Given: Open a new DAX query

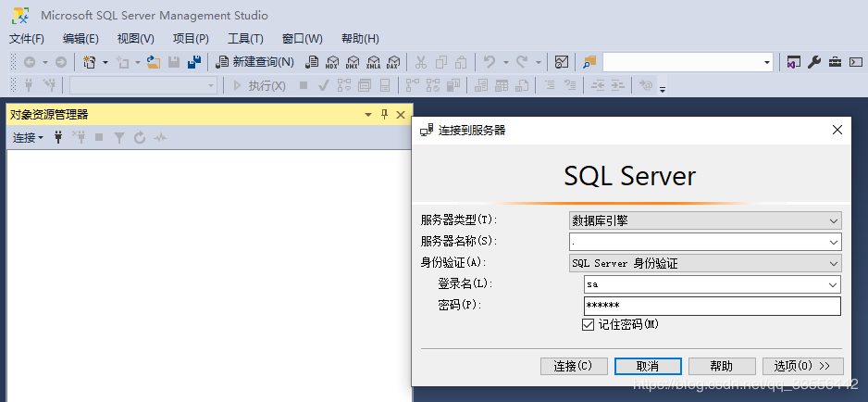Looking at the screenshot, I should (393, 62).
